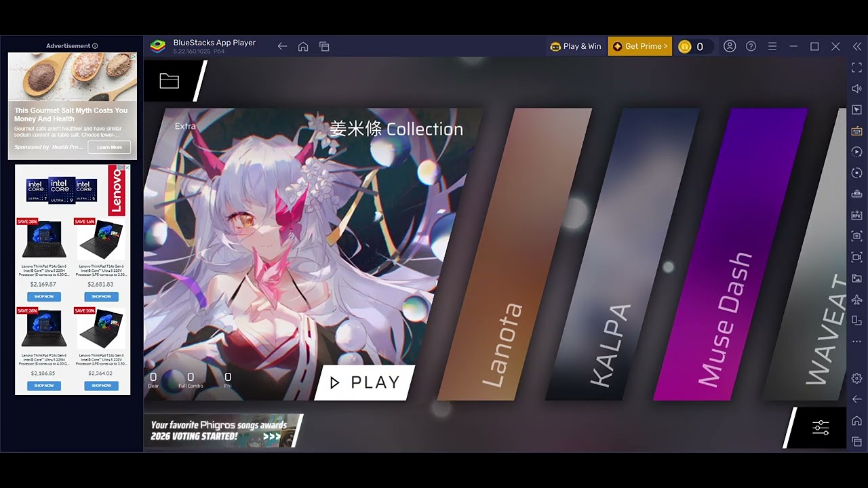
Task: Click the Full Combo count
Action: [x=191, y=380]
